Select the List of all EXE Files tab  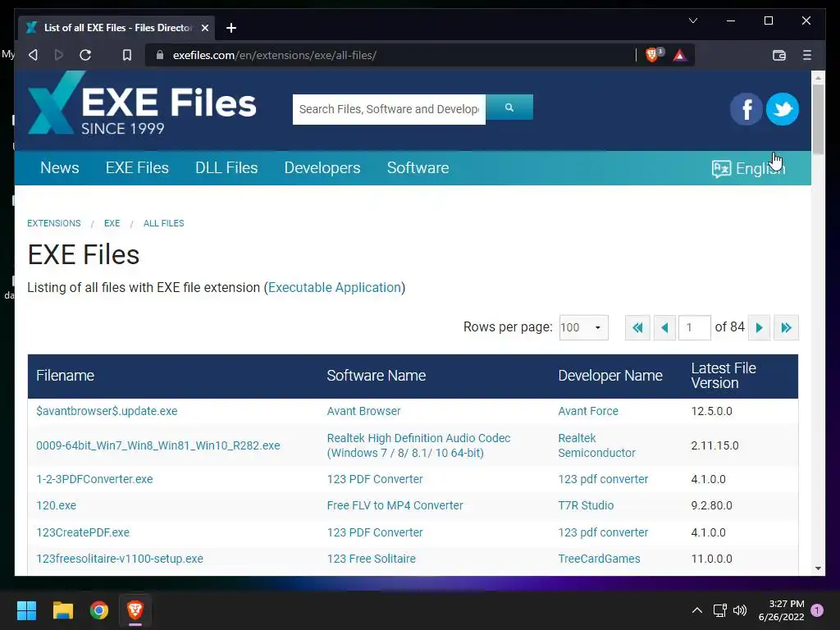(116, 28)
